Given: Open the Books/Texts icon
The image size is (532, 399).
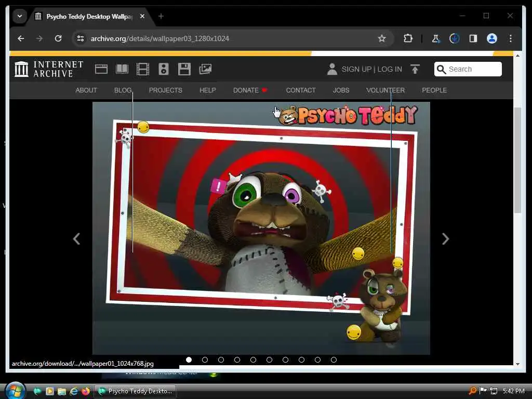Looking at the screenshot, I should 122,69.
